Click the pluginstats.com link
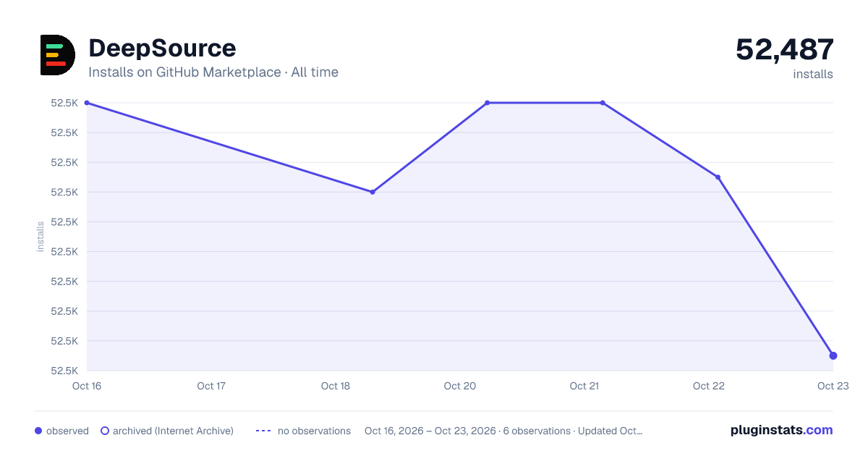 (x=782, y=430)
